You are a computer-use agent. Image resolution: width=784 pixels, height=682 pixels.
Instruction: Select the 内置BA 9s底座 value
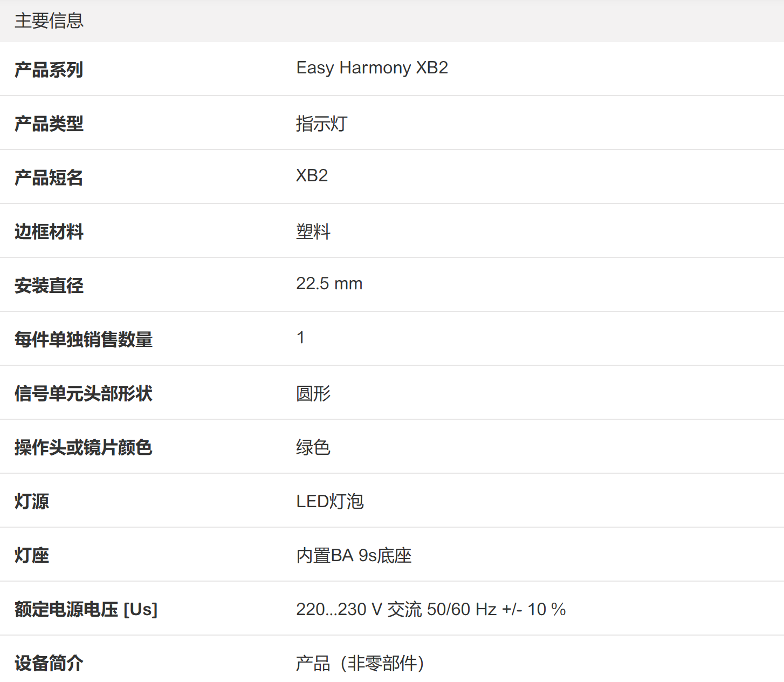point(354,555)
